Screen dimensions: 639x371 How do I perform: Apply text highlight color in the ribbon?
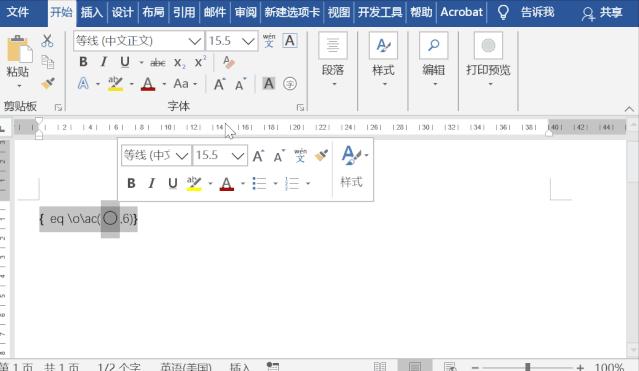pyautogui.click(x=115, y=84)
